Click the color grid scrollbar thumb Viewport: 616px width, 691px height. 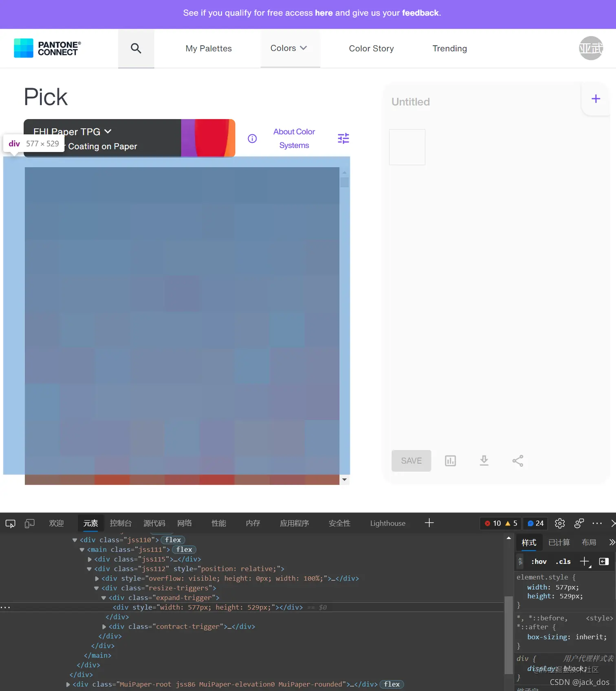345,181
